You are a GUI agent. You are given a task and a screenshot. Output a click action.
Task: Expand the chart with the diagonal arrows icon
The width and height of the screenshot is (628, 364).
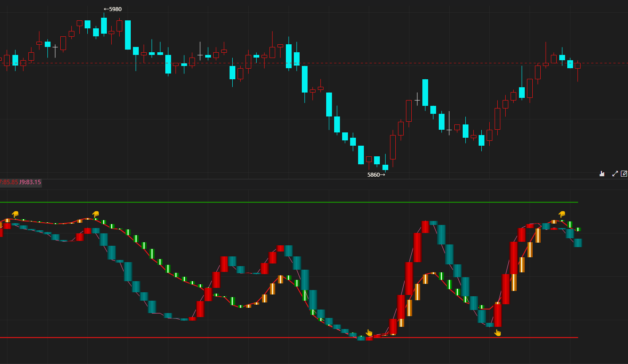tap(615, 174)
